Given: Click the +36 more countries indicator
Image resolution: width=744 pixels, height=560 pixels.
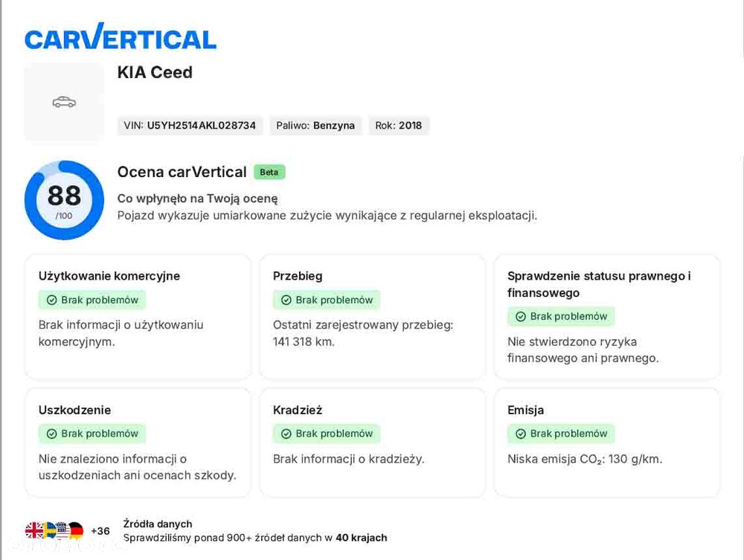Looking at the screenshot, I should pos(100,531).
